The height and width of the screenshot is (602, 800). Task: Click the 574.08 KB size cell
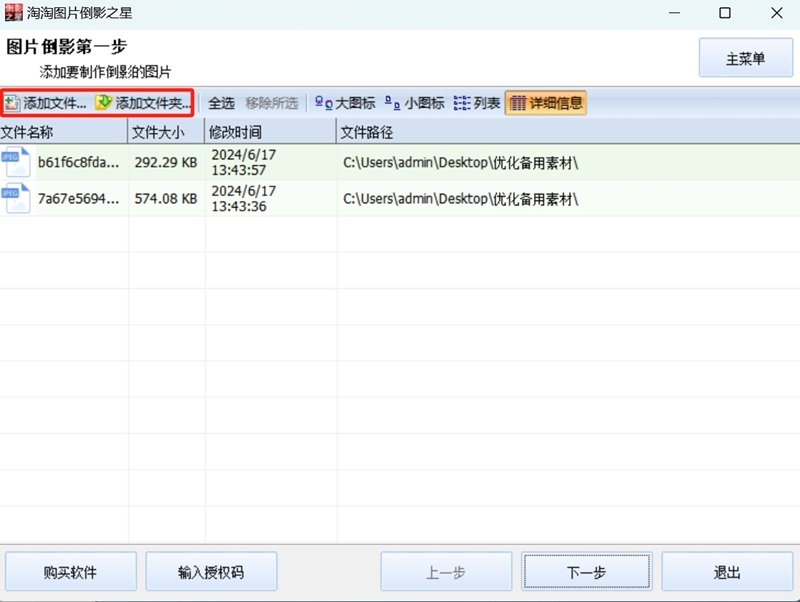[x=166, y=198]
